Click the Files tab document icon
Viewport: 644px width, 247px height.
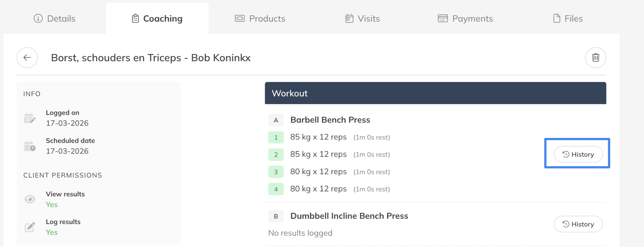tap(557, 19)
